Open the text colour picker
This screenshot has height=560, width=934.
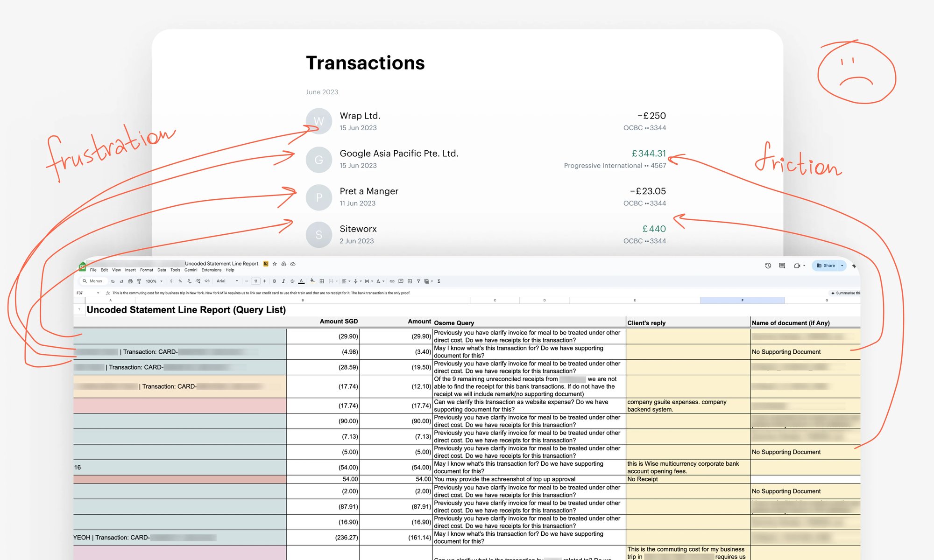(301, 281)
